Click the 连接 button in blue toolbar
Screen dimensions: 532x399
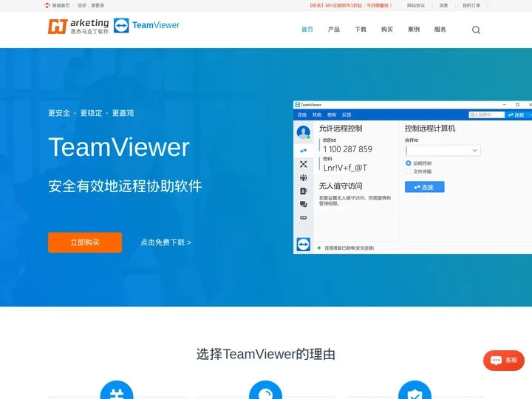[516, 115]
